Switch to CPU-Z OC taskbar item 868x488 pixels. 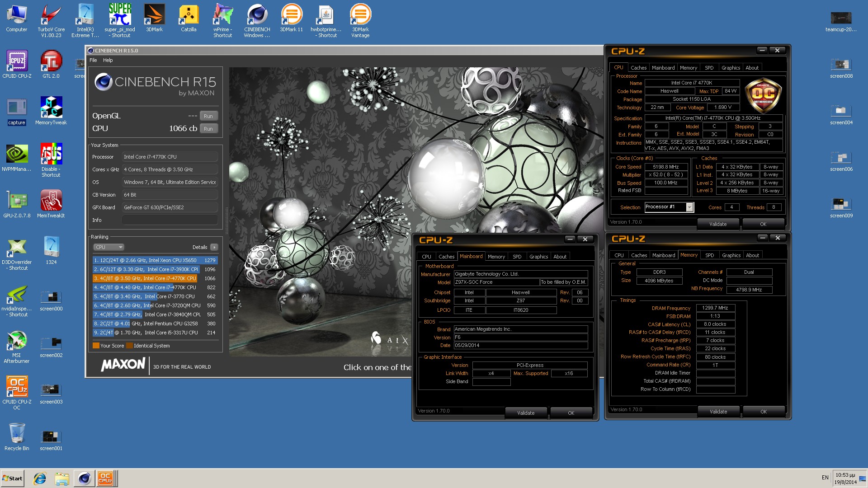tap(106, 479)
